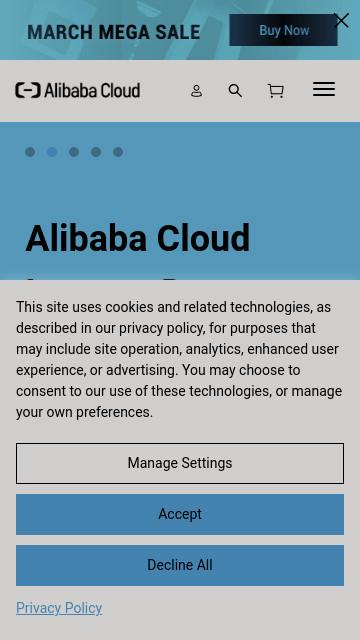The width and height of the screenshot is (360, 640).
Task: Click Buy Now in the sale banner
Action: tap(283, 30)
